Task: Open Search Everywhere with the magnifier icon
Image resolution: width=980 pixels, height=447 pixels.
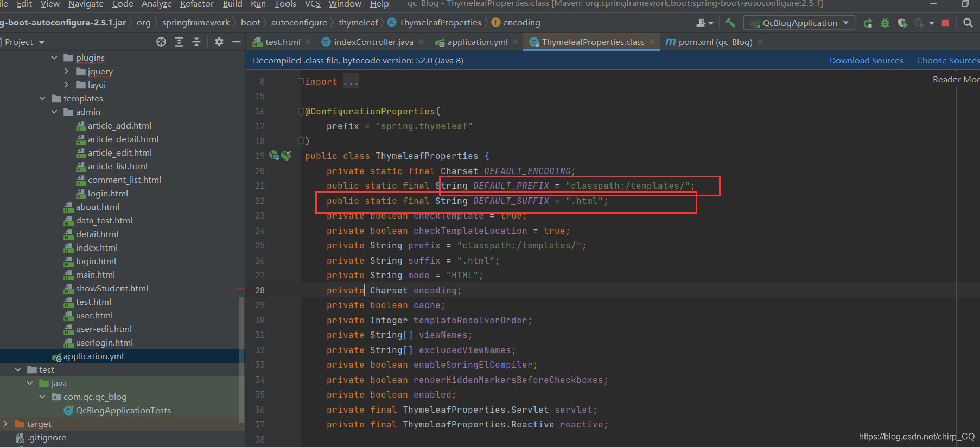Action: tap(968, 23)
